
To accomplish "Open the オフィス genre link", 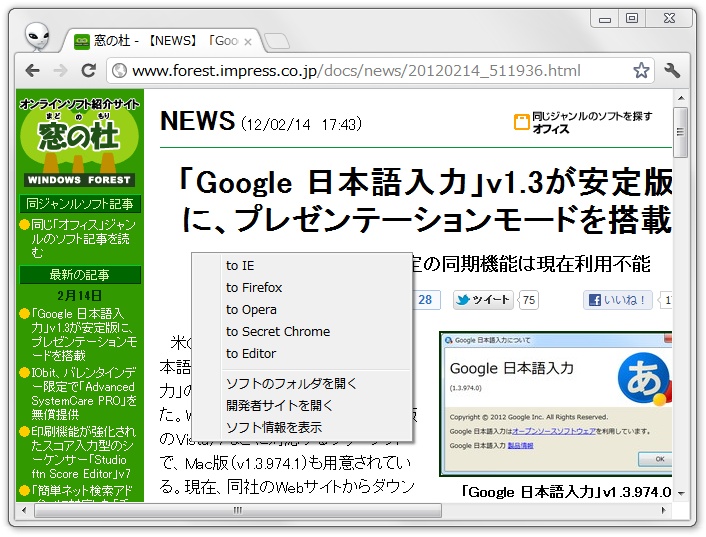I will [x=551, y=129].
